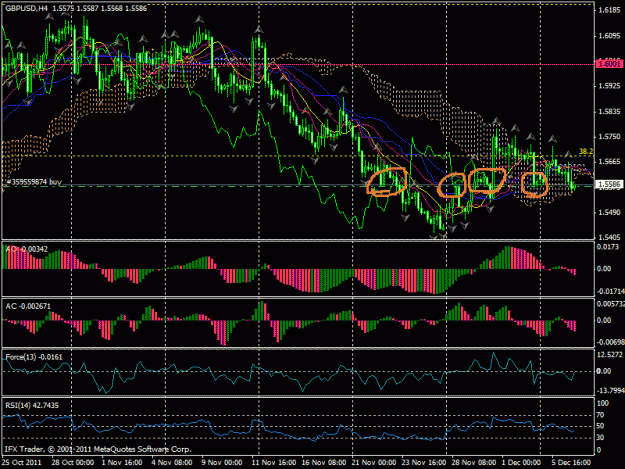This screenshot has width=625, height=469.
Task: Click the 5 Dec 16:00 time label
Action: click(x=571, y=463)
